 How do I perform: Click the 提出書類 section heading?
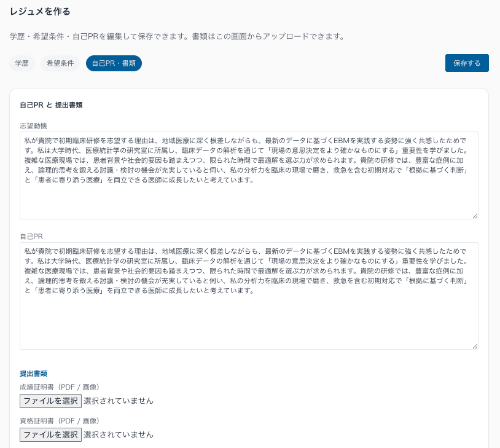tap(33, 373)
